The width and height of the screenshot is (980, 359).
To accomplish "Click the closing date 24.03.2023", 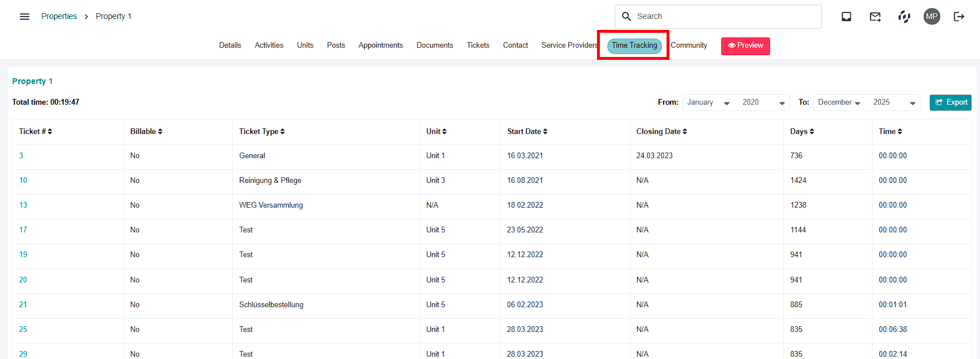I will [x=654, y=156].
